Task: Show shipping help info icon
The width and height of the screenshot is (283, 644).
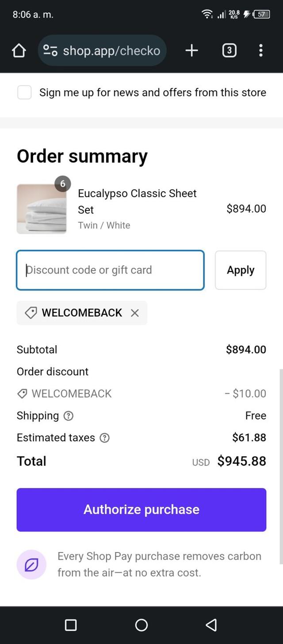Action: pos(69,416)
